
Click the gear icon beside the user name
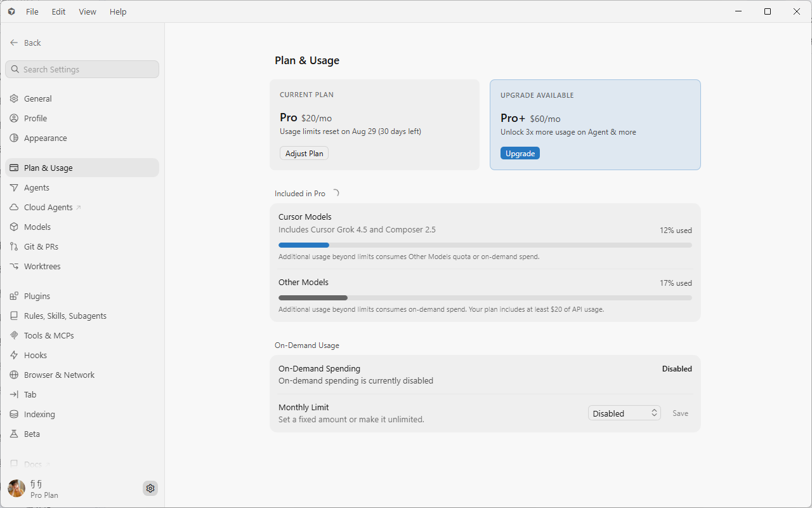(150, 488)
